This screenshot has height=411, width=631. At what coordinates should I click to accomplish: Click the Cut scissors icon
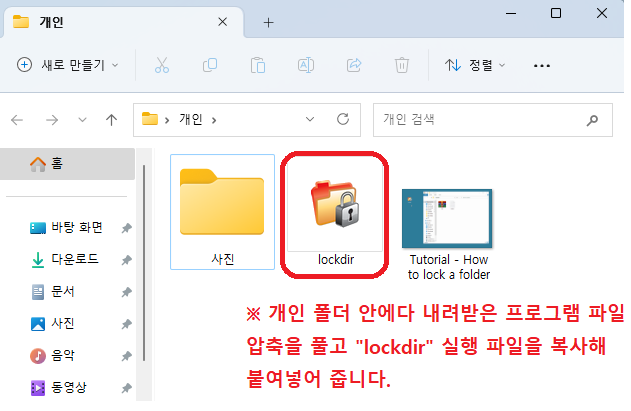(x=162, y=65)
